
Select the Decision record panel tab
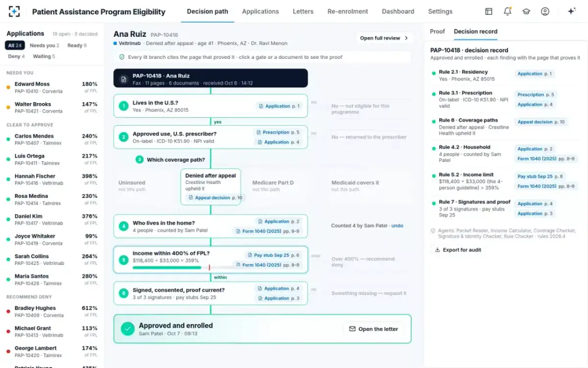[475, 31]
